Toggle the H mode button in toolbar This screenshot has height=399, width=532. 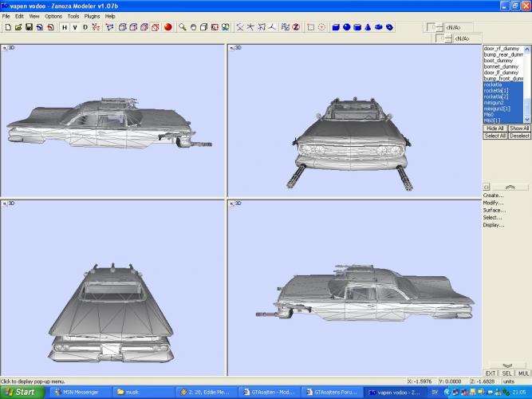(x=64, y=26)
